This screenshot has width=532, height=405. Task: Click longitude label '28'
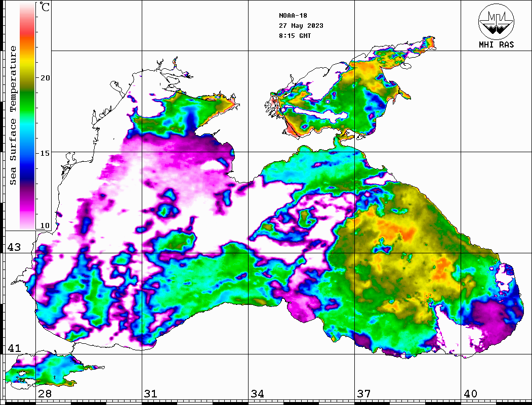click(x=45, y=394)
